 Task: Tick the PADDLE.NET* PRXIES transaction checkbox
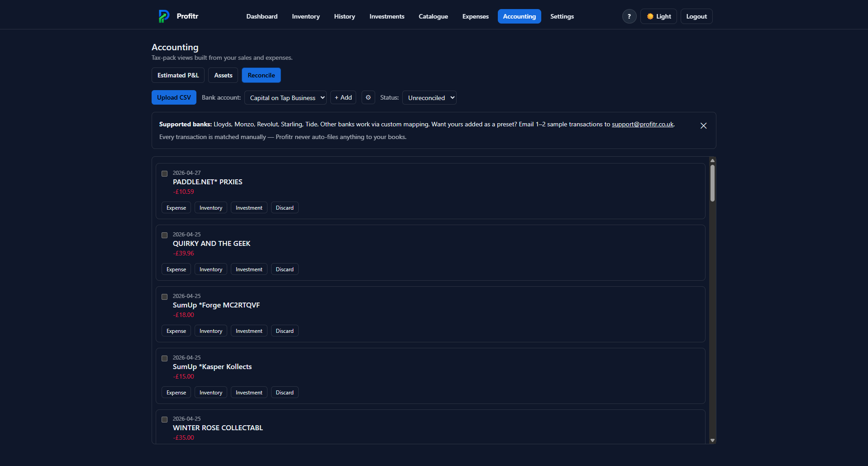click(165, 173)
